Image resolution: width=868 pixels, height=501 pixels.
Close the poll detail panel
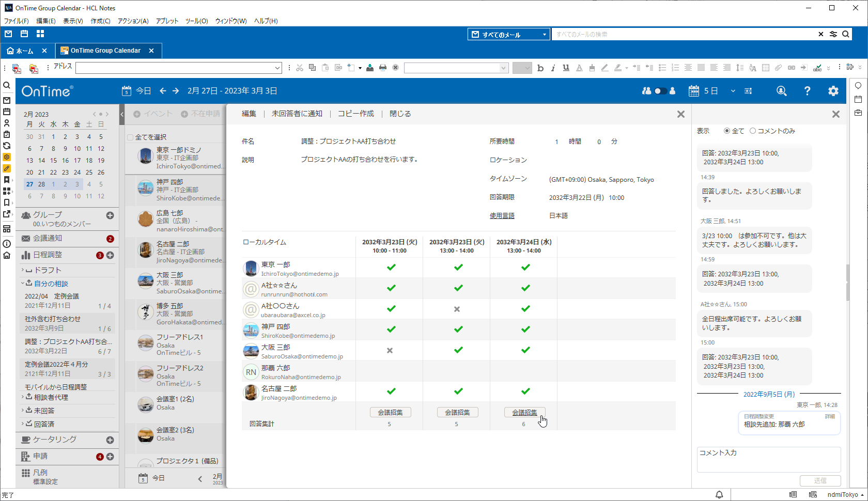[x=680, y=114]
